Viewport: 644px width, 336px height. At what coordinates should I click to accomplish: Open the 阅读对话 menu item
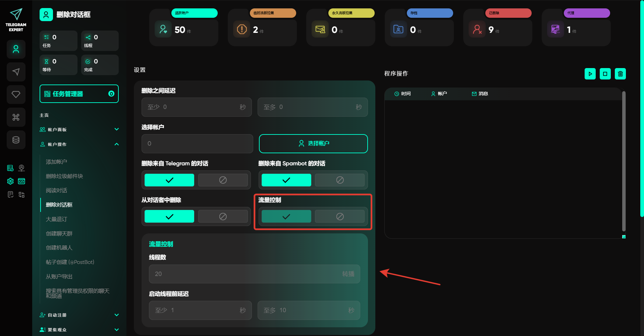[x=56, y=190]
